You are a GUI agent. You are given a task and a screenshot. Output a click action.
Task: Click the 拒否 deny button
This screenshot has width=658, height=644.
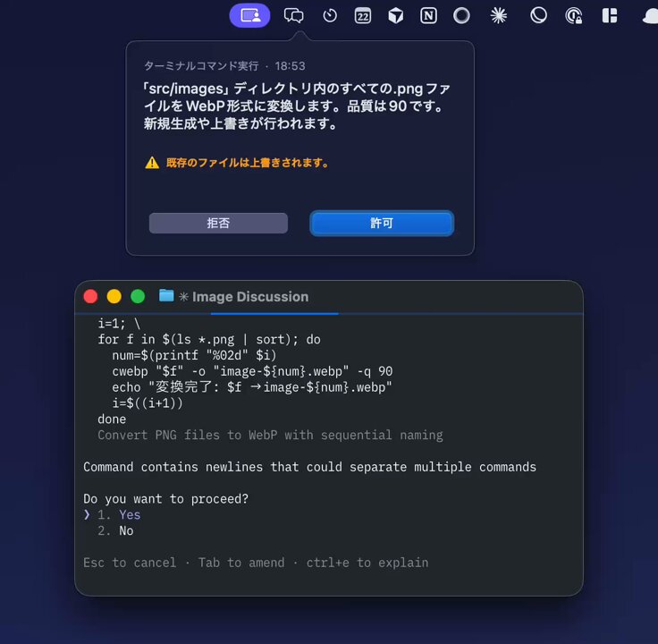(218, 223)
